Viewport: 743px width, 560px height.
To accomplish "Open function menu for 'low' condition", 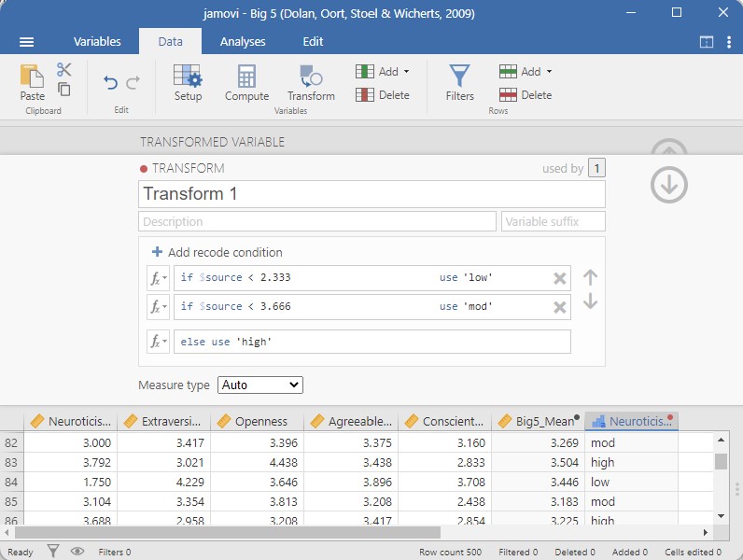I will (158, 278).
